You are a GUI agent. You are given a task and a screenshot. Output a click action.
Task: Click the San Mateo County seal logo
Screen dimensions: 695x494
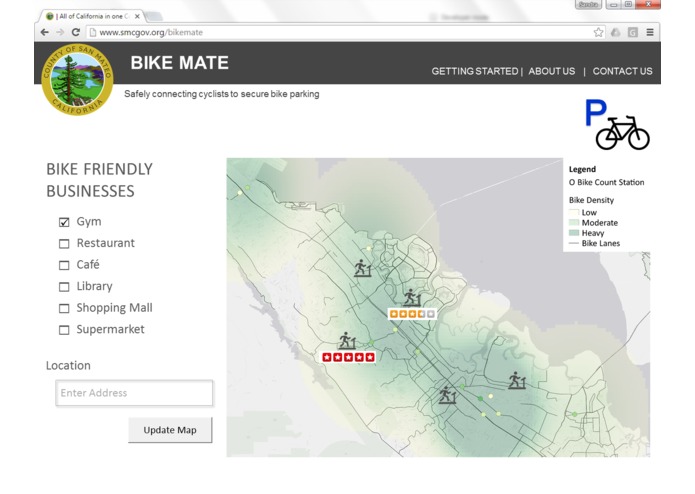pos(77,80)
